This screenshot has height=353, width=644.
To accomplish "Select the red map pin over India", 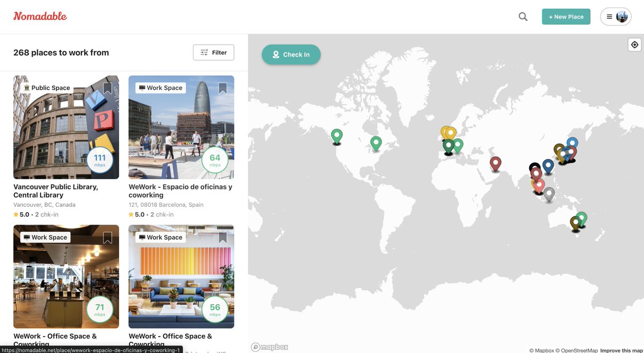I will click(495, 164).
